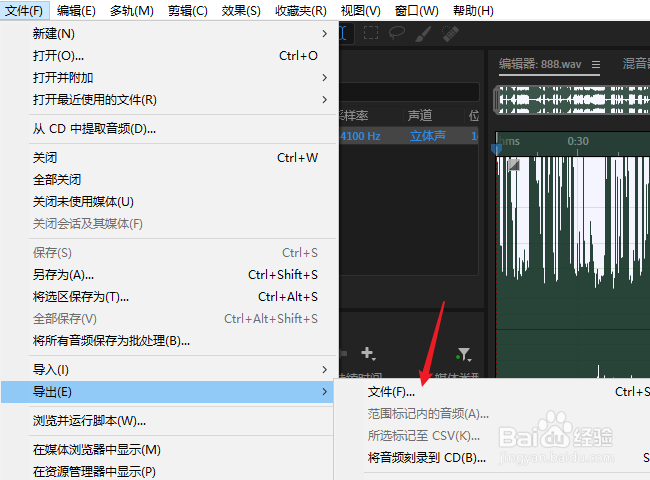Click the 4100 Hz sample rate value

point(360,136)
